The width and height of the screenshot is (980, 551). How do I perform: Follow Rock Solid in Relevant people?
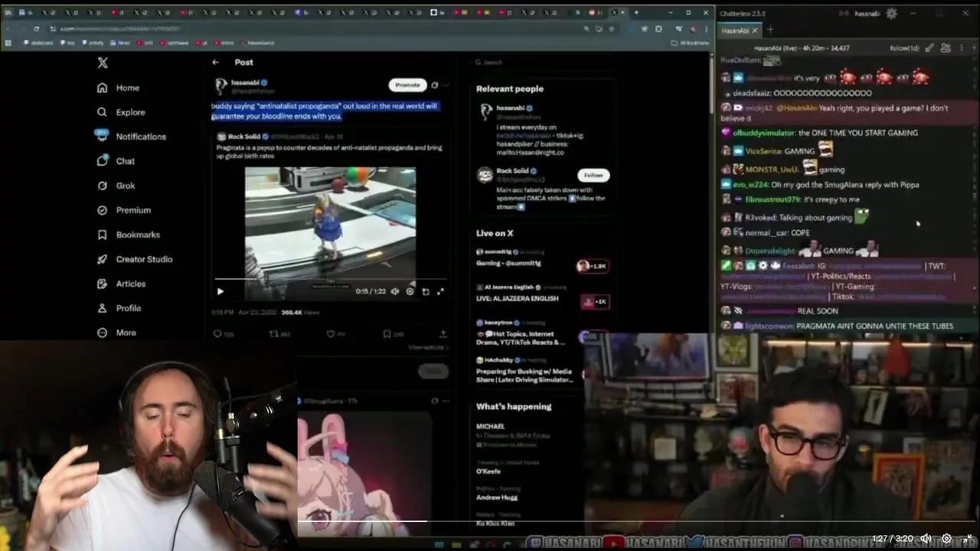click(593, 175)
